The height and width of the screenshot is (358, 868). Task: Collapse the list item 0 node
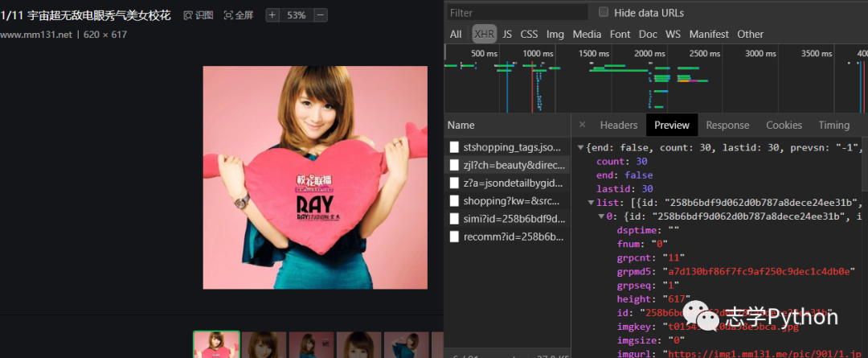(x=600, y=216)
